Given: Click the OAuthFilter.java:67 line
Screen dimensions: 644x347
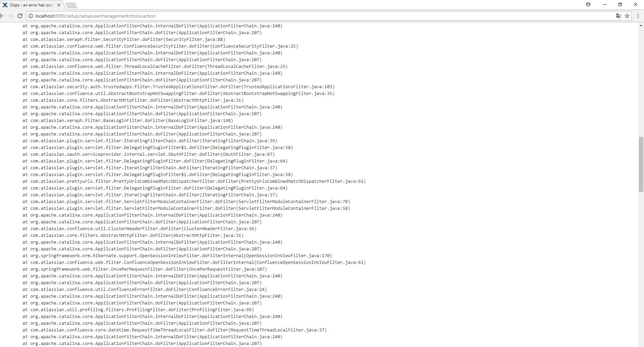Looking at the screenshot, I should point(148,154).
